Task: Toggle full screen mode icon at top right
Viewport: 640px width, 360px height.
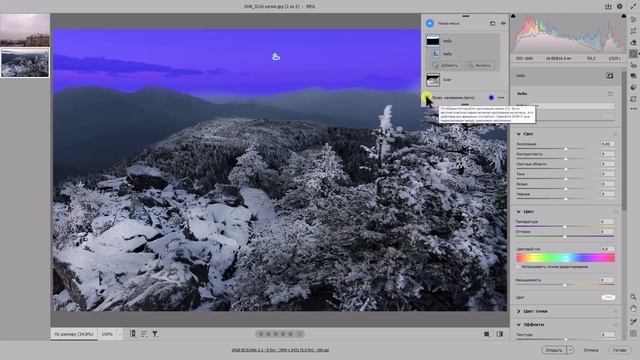Action: tap(633, 6)
